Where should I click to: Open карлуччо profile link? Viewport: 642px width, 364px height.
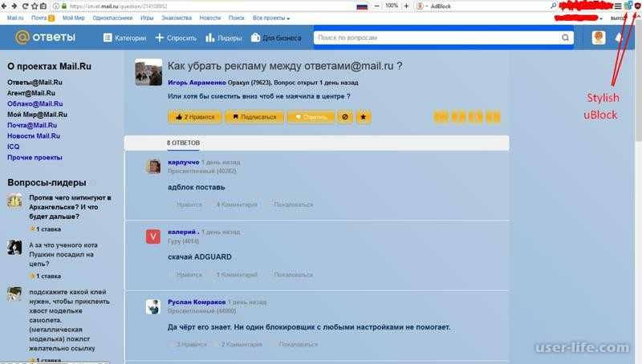(183, 163)
